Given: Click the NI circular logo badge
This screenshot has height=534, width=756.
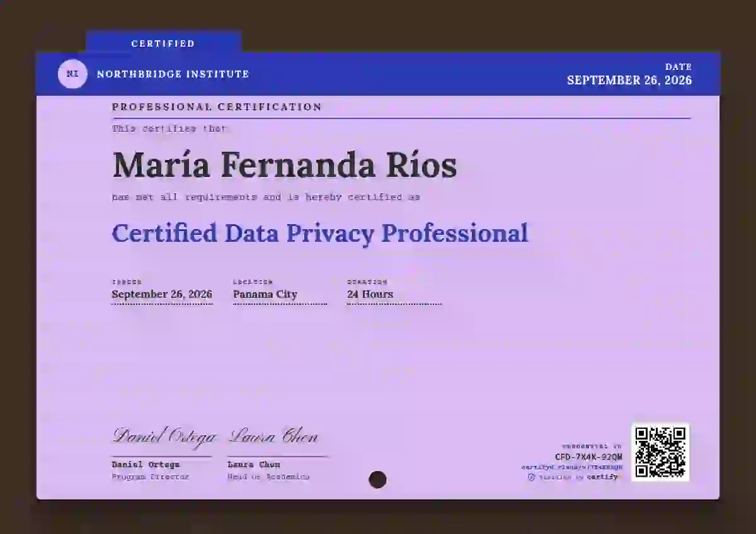Looking at the screenshot, I should tap(72, 74).
